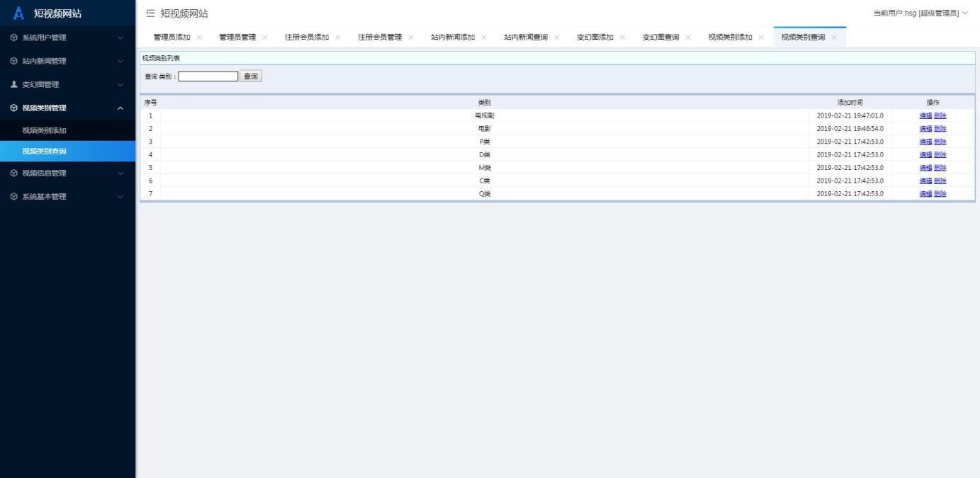
Task: Click the cube icon beside 视频类别管理
Action: pos(13,108)
